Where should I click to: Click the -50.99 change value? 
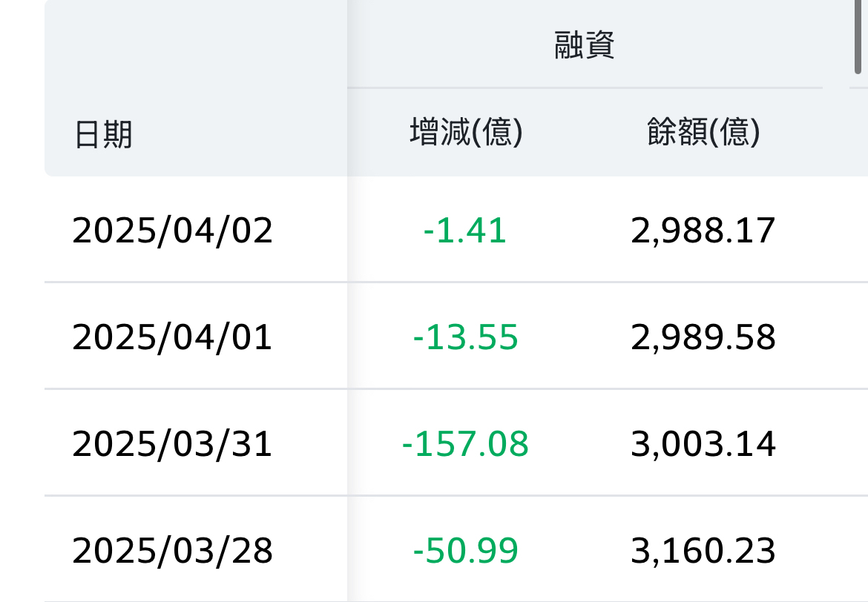point(465,551)
